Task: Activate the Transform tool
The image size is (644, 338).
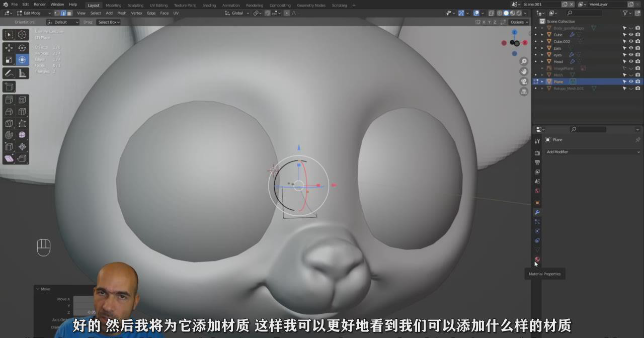Action: coord(22,60)
